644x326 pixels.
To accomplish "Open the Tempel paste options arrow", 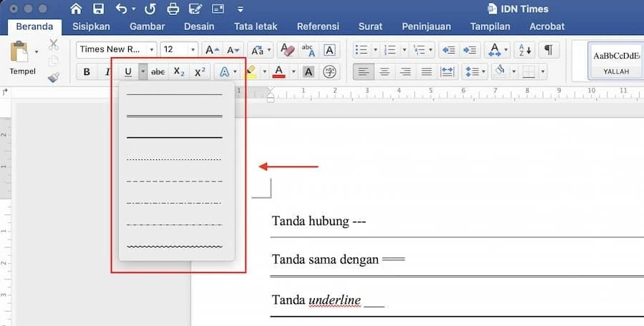I will tap(36, 51).
